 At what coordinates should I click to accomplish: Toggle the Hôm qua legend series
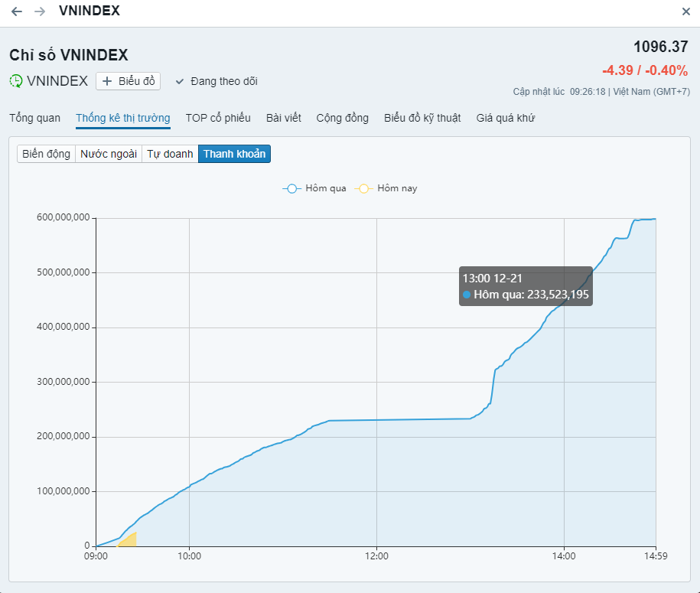point(314,188)
